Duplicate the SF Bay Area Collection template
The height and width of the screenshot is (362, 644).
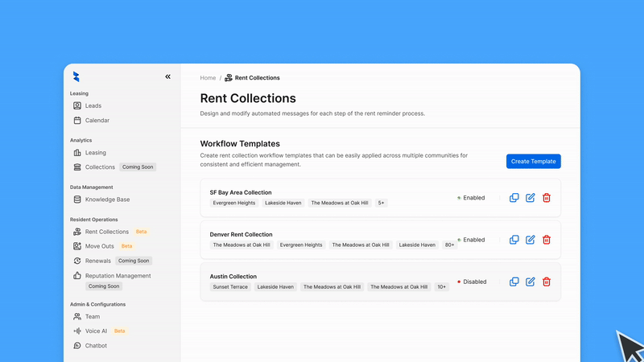(514, 198)
